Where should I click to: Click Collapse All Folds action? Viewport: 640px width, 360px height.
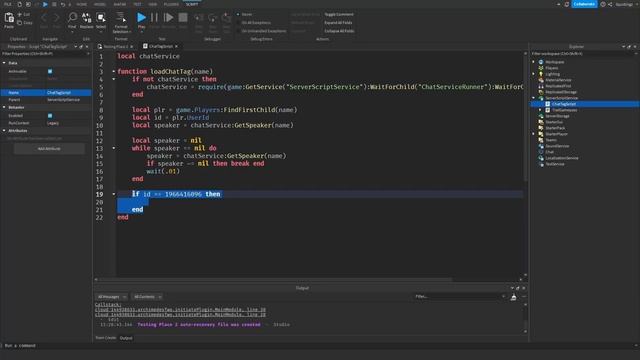[339, 31]
